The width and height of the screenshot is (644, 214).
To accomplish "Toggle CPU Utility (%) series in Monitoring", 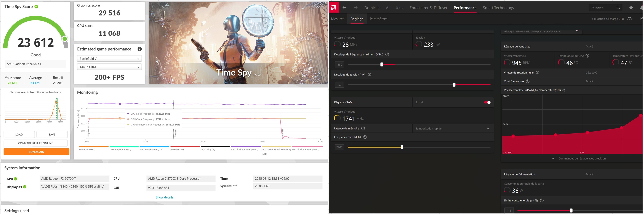I will [216, 148].
